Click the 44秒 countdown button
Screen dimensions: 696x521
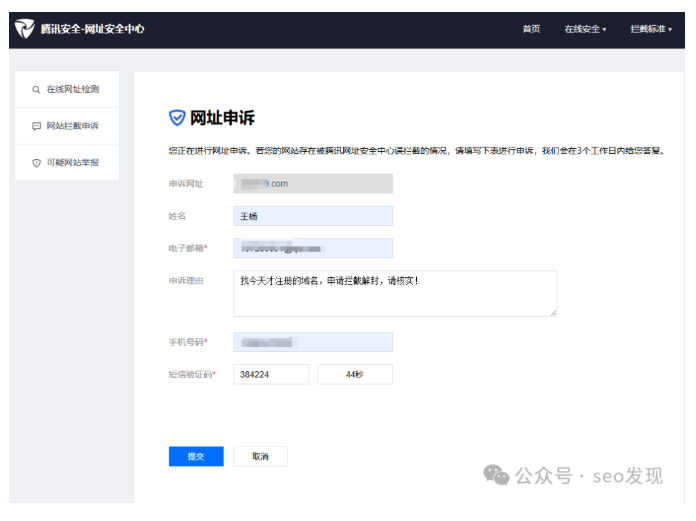point(355,375)
